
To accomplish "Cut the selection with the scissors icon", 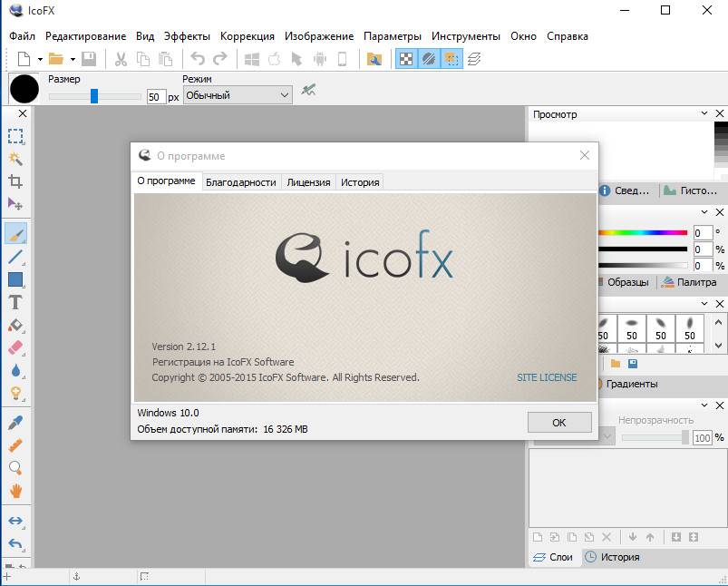I will click(x=121, y=59).
